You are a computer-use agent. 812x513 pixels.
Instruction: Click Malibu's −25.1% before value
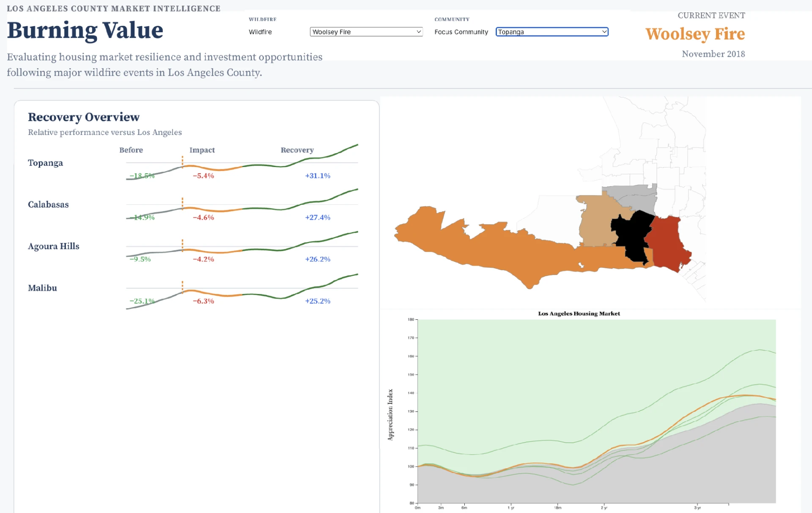pos(142,301)
